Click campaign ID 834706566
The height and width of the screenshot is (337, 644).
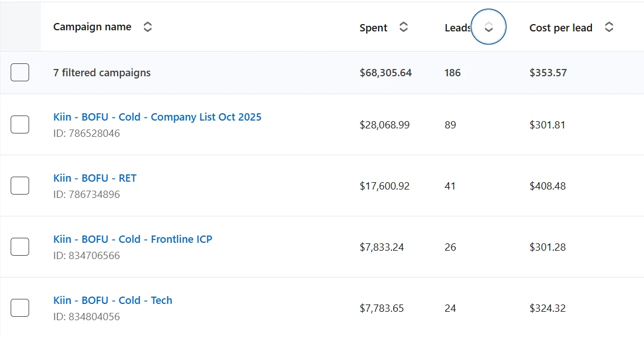pos(87,256)
